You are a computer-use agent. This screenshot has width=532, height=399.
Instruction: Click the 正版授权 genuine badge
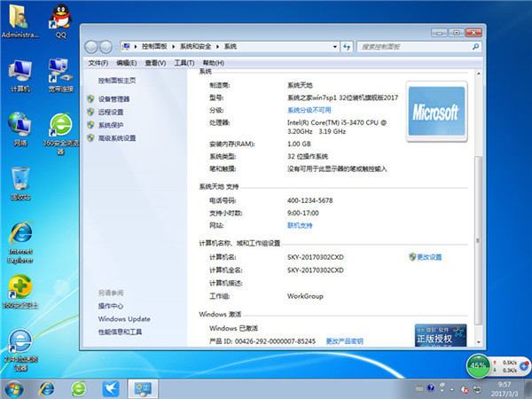(441, 335)
